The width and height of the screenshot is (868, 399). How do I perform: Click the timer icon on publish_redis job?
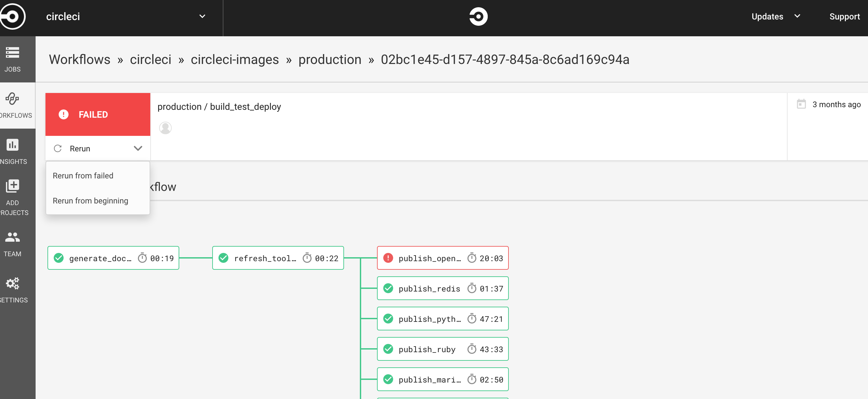tap(472, 289)
